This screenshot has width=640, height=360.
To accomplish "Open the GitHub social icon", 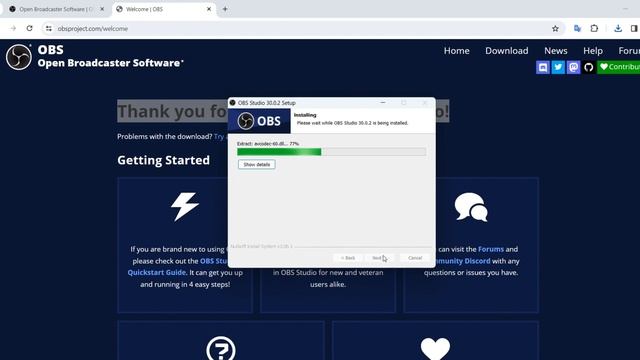I will pyautogui.click(x=589, y=67).
